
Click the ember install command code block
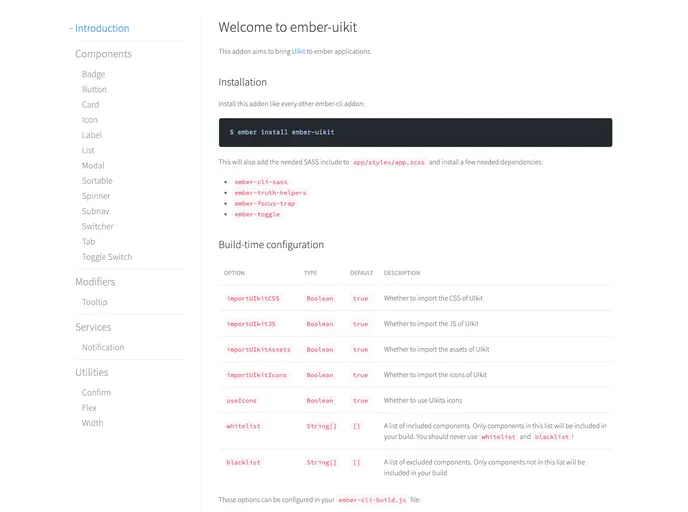pyautogui.click(x=415, y=132)
